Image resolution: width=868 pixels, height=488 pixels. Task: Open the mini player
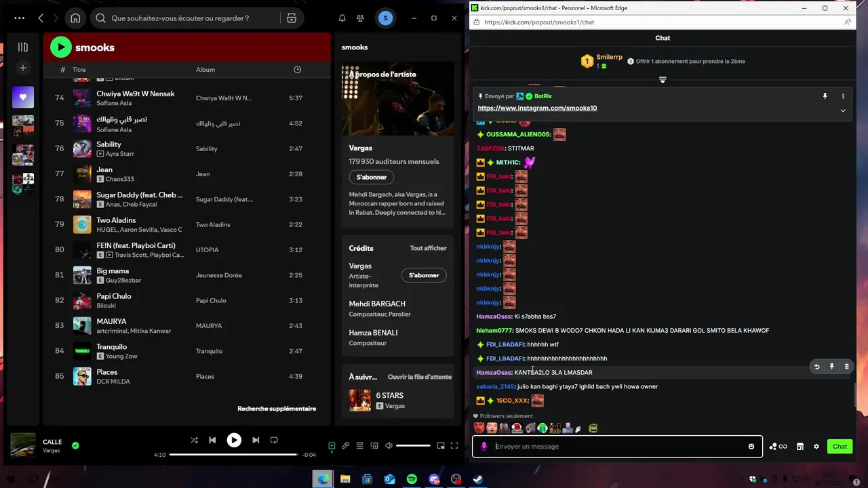click(x=441, y=446)
